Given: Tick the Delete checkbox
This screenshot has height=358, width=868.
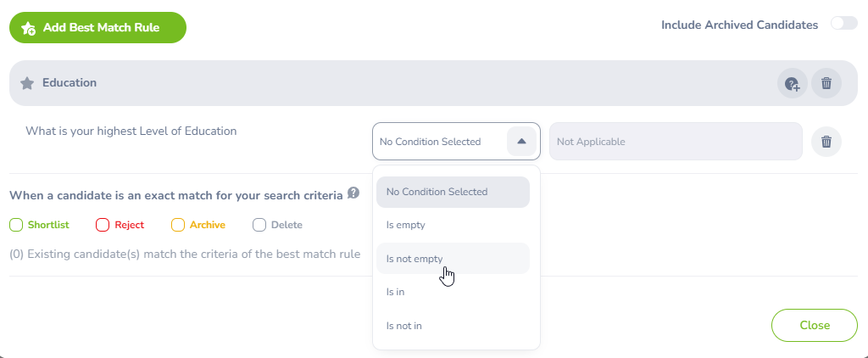Looking at the screenshot, I should [x=259, y=225].
